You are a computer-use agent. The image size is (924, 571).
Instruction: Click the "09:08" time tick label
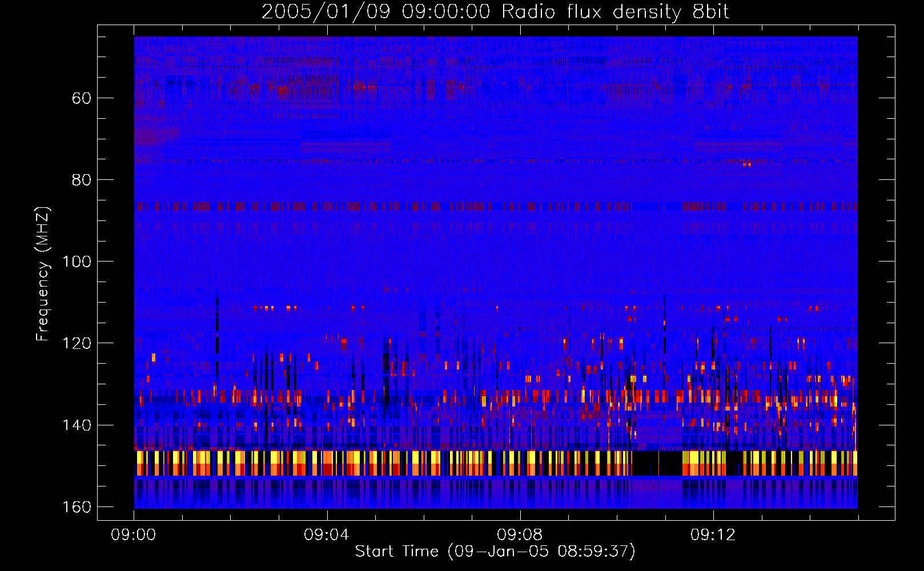coord(520,535)
